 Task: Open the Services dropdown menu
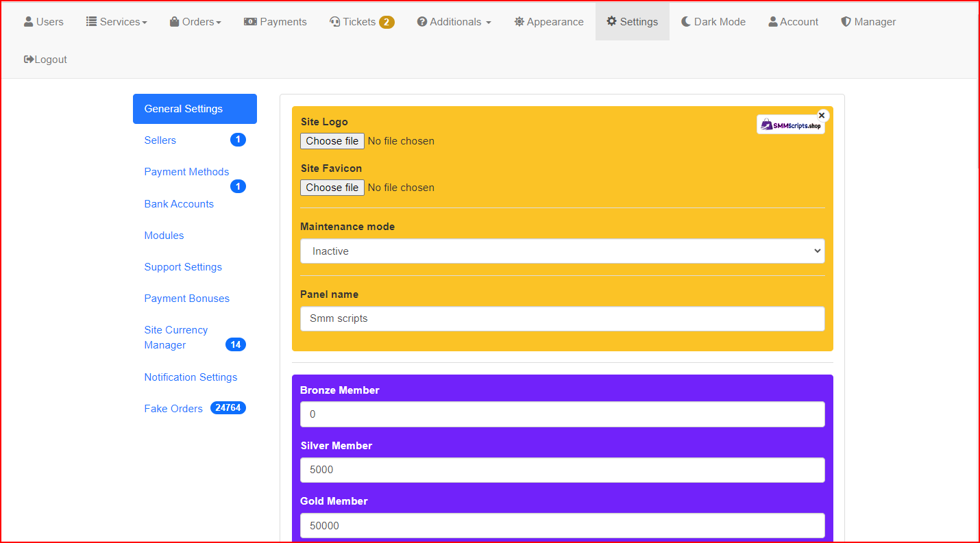click(117, 22)
